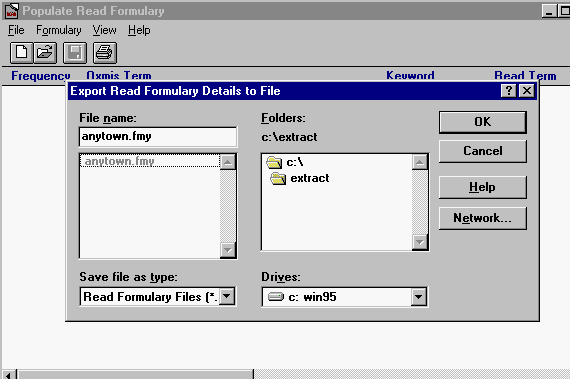The width and height of the screenshot is (570, 379).
Task: Click the Print toolbar icon
Action: pos(105,53)
